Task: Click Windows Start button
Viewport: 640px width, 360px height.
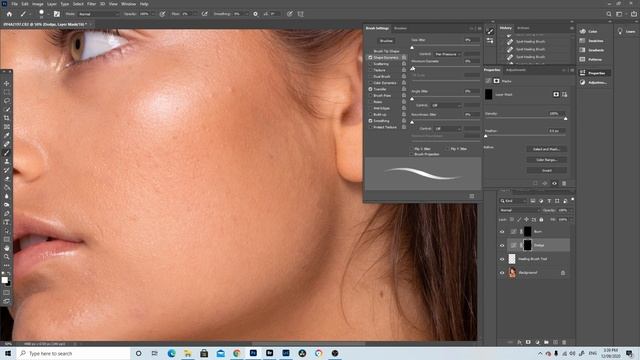Action: click(x=7, y=353)
